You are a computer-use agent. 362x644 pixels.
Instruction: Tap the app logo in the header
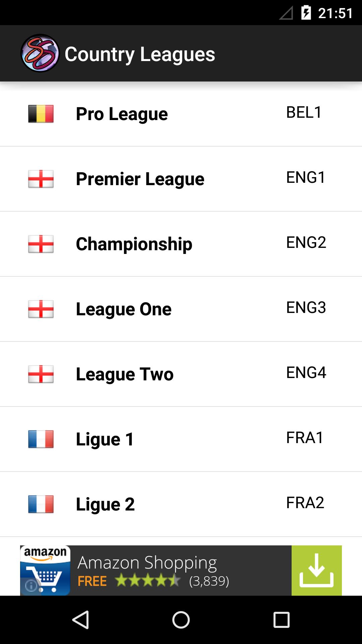[x=40, y=53]
